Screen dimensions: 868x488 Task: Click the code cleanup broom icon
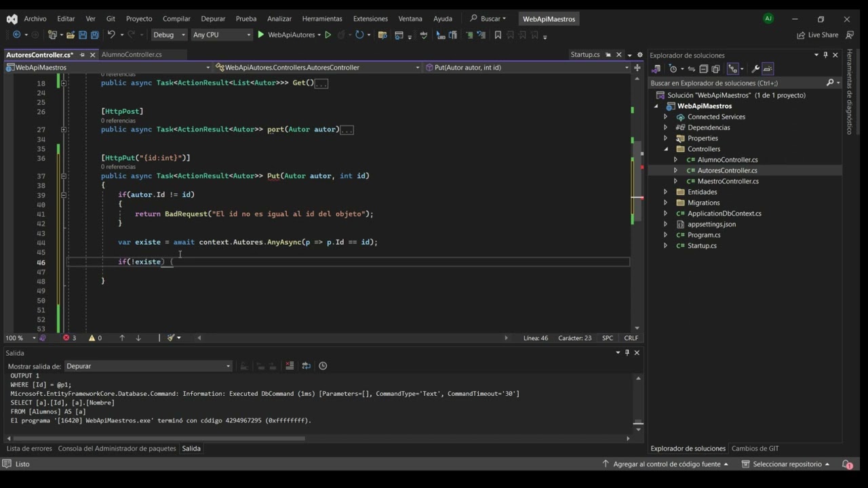pyautogui.click(x=171, y=338)
